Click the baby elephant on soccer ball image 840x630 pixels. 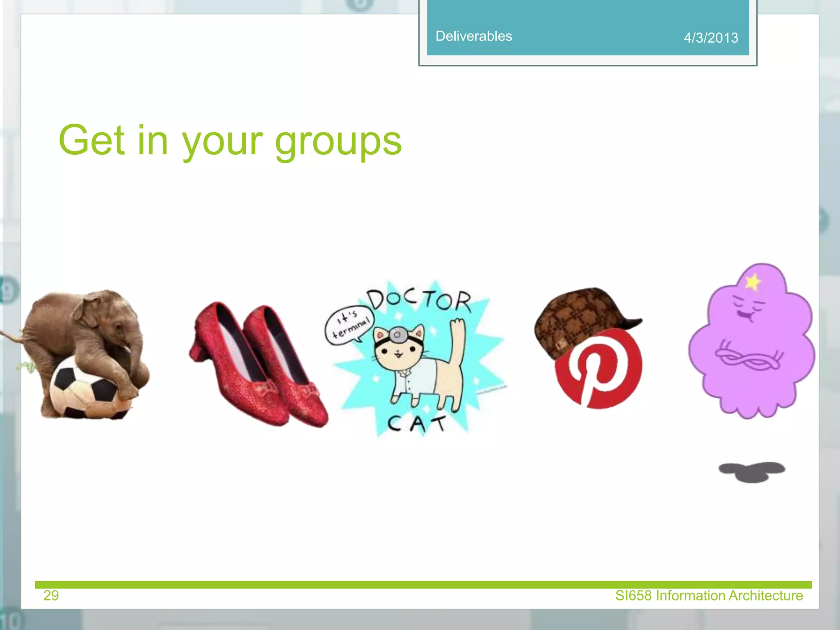point(76,354)
